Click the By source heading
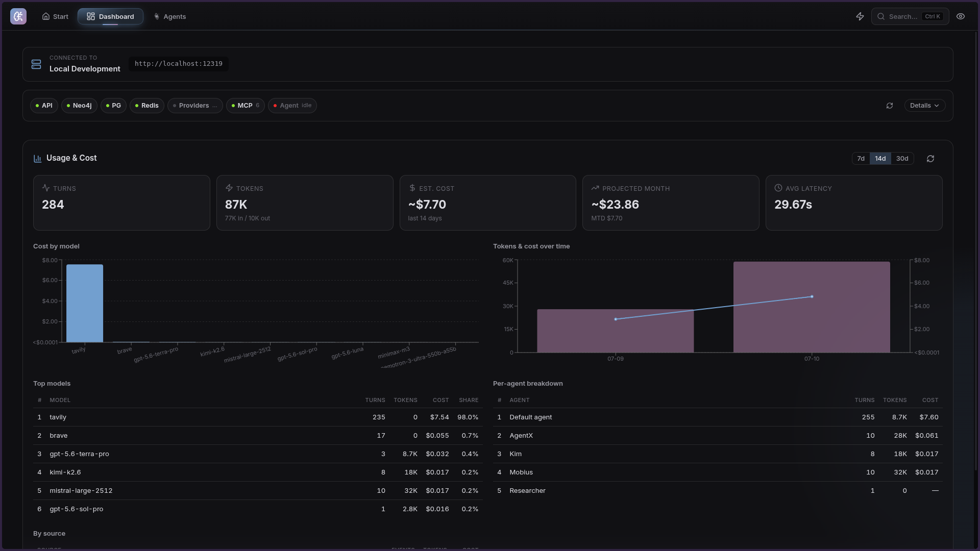Screen dimensions: 980x551 [x=49, y=534]
